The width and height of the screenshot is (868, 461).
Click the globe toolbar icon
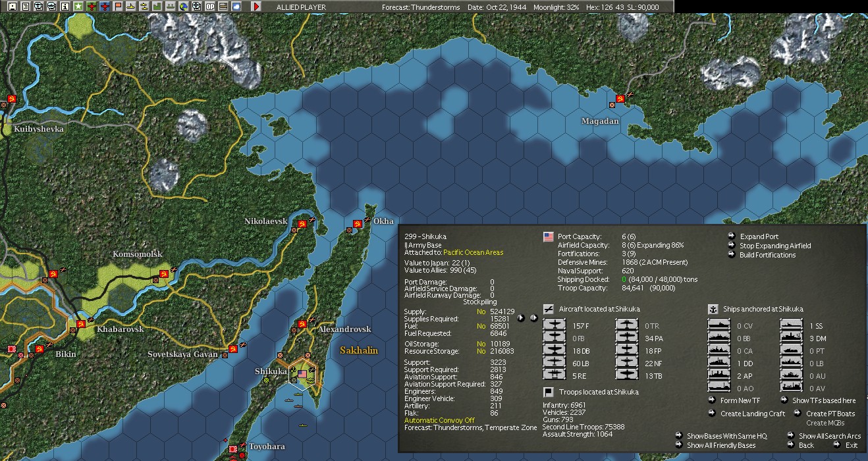[183, 7]
